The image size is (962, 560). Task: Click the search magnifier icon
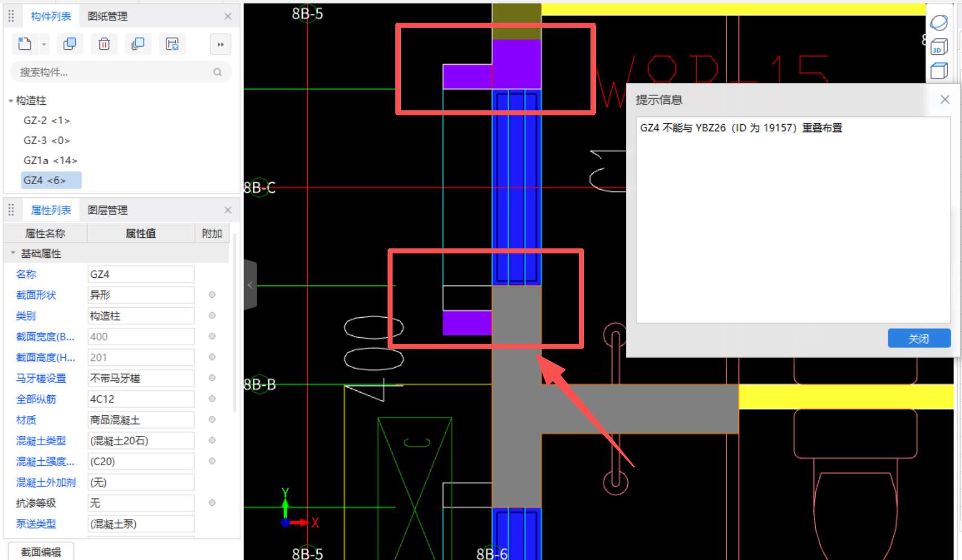217,72
